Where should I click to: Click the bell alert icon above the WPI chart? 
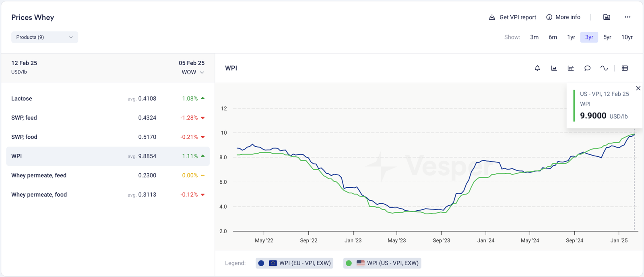pyautogui.click(x=537, y=68)
